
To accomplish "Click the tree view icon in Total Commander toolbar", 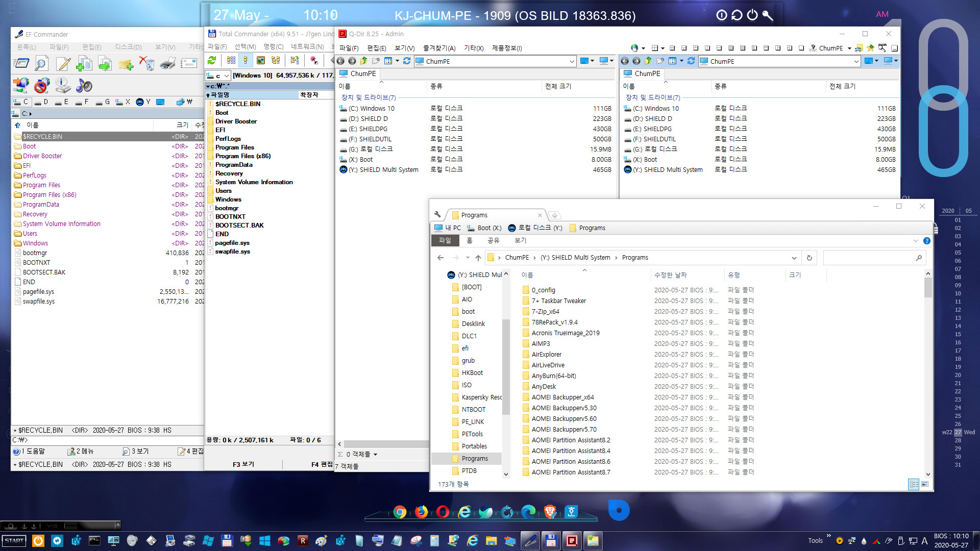I will tap(276, 61).
